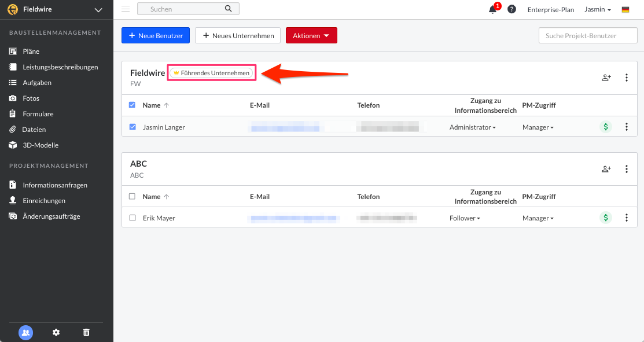The height and width of the screenshot is (342, 644).
Task: Open Leistungsbeschreibungen in the sidebar
Action: [60, 67]
